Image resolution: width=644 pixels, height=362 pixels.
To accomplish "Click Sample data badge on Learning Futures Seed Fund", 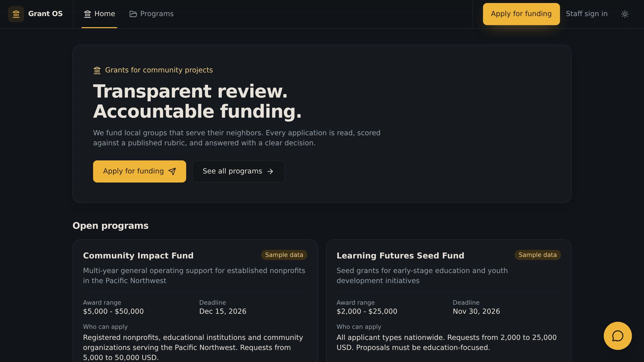I will click(x=538, y=255).
